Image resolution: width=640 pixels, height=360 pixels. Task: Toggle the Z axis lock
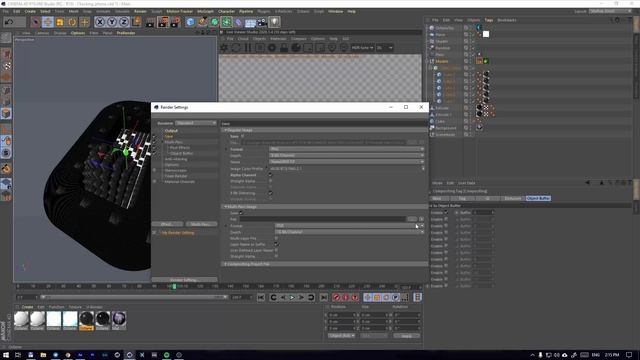(124, 22)
